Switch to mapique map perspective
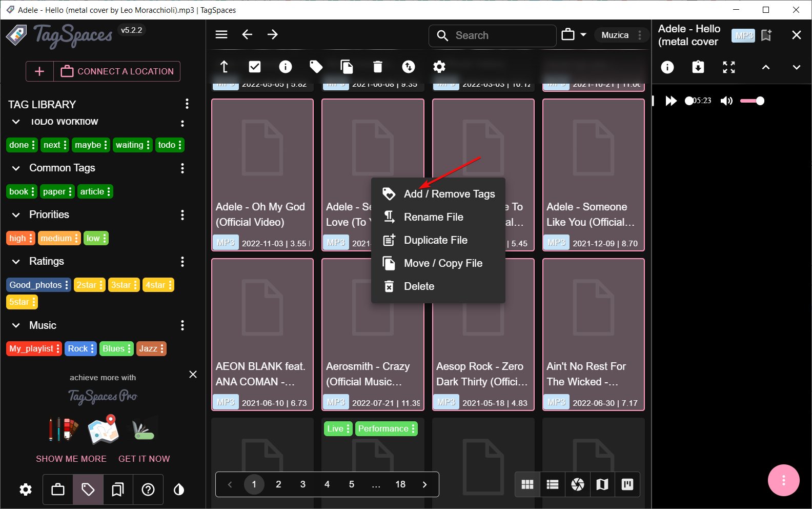 point(602,484)
